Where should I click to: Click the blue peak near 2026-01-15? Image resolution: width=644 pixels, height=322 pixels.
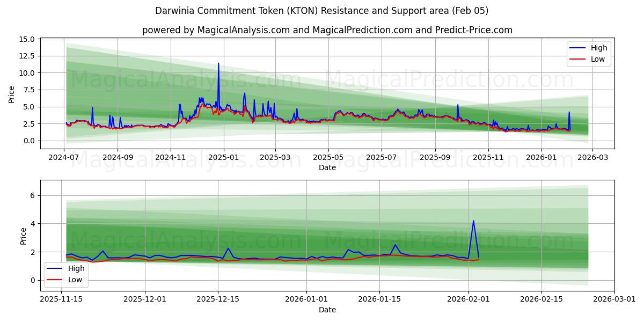point(395,245)
